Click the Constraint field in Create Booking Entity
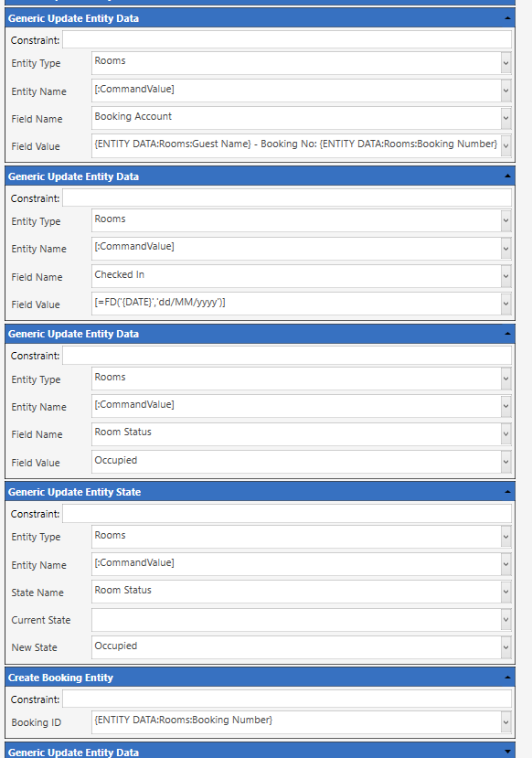This screenshot has height=758, width=532. pos(287,699)
